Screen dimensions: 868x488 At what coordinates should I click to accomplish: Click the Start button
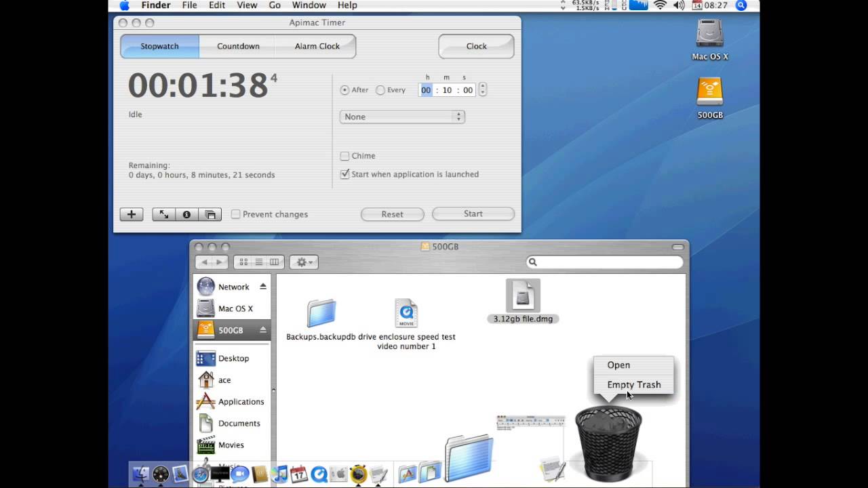coord(473,213)
